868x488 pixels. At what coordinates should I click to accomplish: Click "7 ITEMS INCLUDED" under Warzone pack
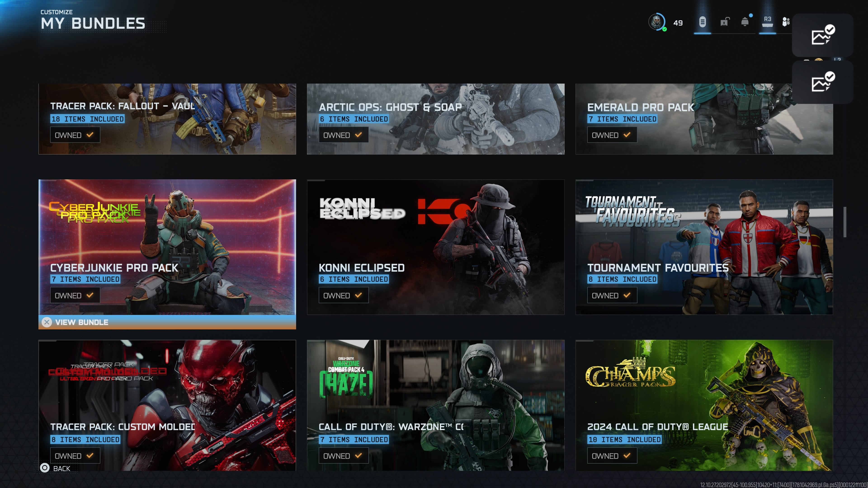(354, 439)
